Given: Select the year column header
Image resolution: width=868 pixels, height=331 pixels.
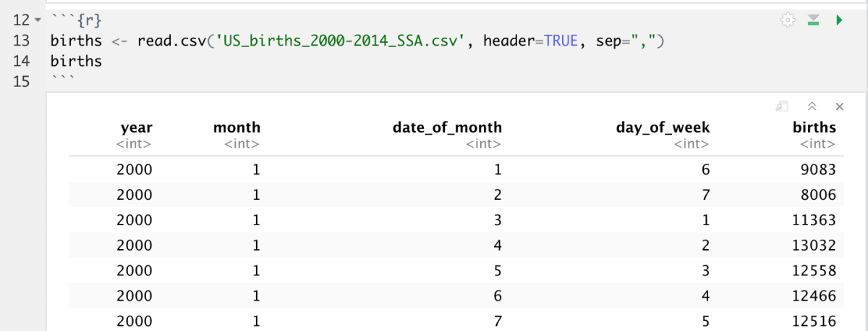Looking at the screenshot, I should (x=136, y=127).
